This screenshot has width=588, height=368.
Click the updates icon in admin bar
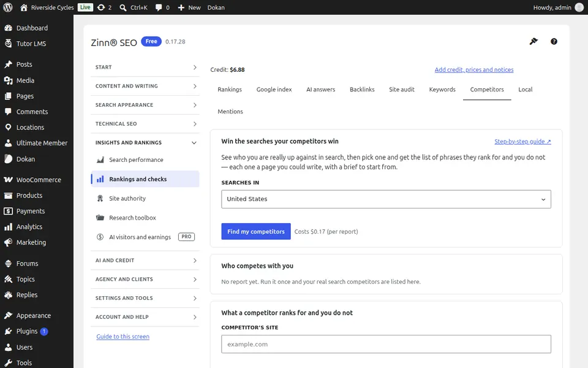(x=101, y=7)
